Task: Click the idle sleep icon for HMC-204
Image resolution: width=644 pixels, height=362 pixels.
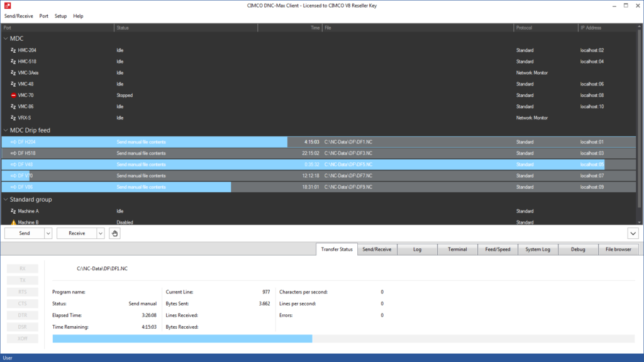Action: [x=13, y=50]
